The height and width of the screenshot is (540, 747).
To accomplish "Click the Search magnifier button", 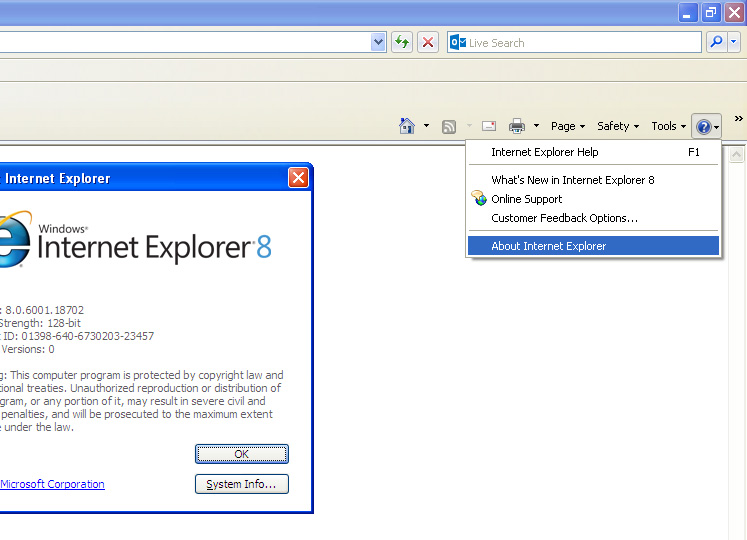I will coord(716,42).
